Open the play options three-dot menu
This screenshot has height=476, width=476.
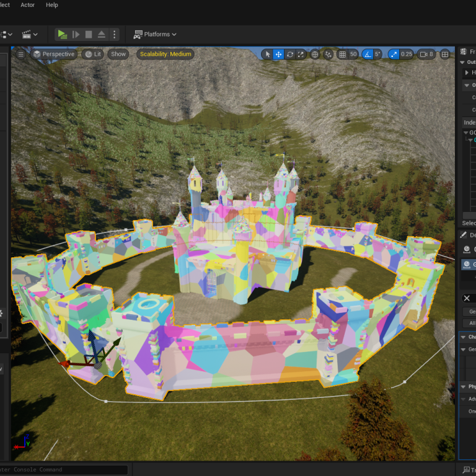(114, 35)
